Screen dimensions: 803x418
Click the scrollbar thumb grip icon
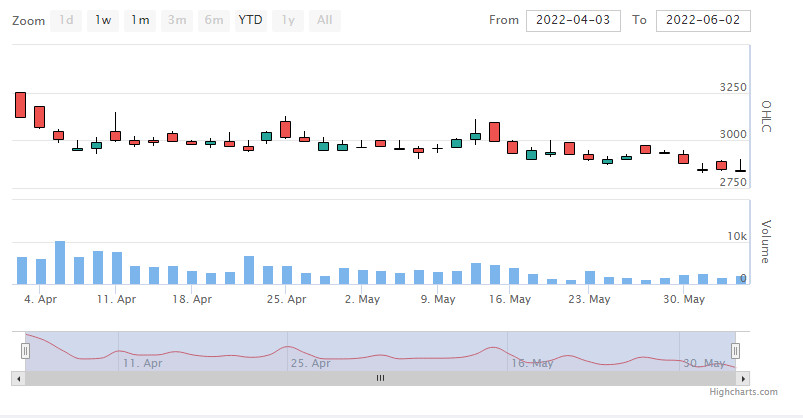pyautogui.click(x=381, y=379)
